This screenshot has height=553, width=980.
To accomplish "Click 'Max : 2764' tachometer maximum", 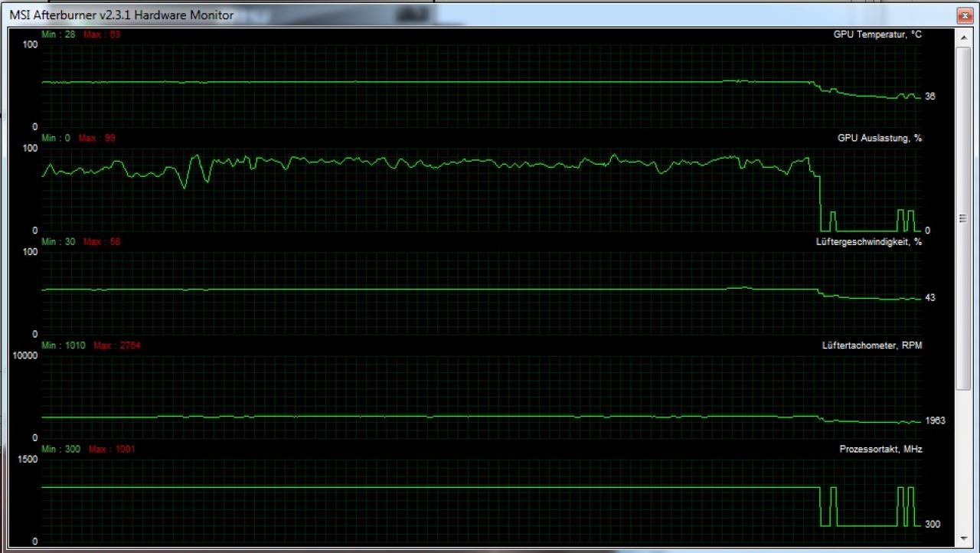I will [116, 345].
